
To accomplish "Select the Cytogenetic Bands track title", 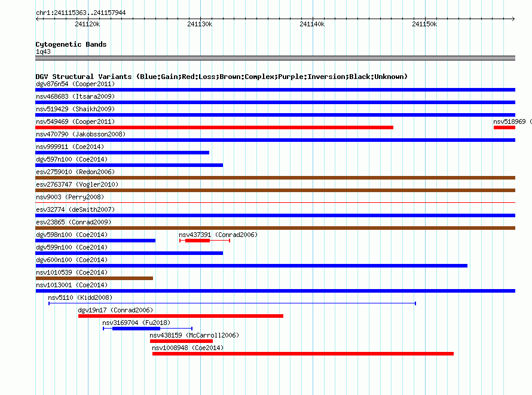I will point(71,44).
